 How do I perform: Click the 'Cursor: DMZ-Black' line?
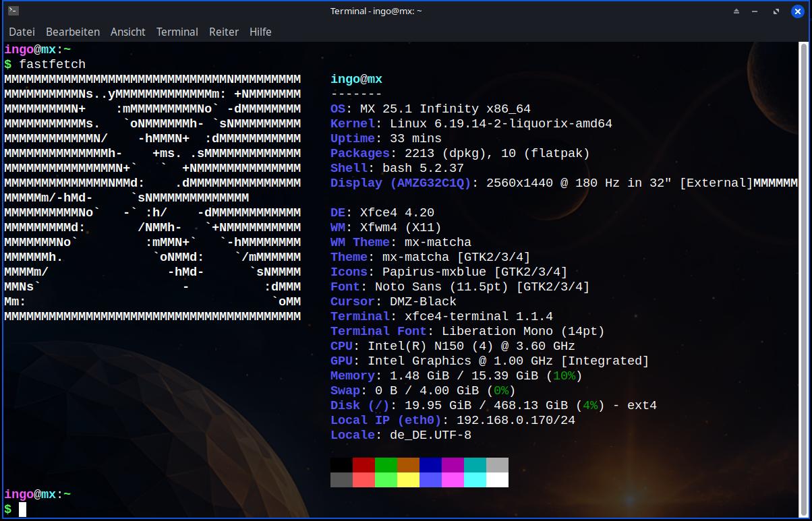[393, 301]
